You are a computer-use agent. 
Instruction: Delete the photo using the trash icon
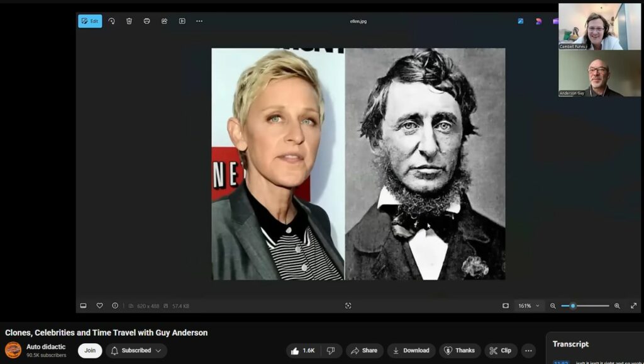[x=129, y=21]
